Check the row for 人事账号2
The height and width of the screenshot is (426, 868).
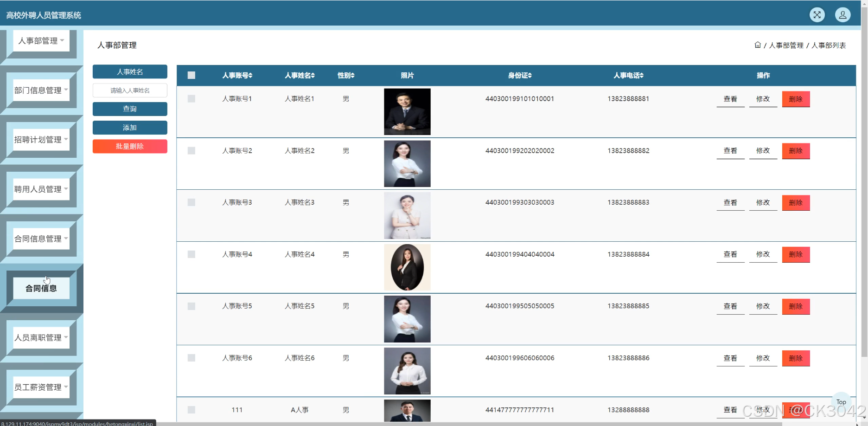point(191,151)
